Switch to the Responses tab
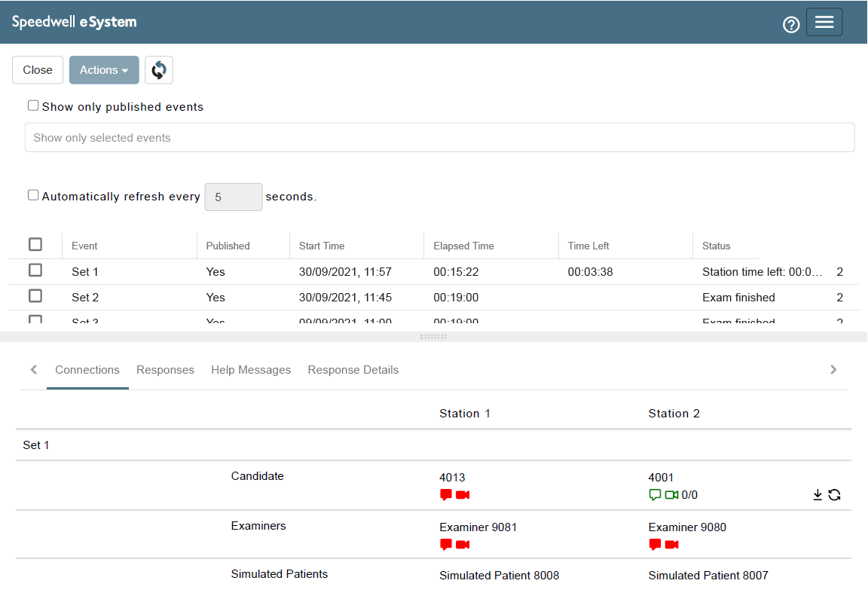Image resolution: width=868 pixels, height=605 pixels. coord(165,370)
